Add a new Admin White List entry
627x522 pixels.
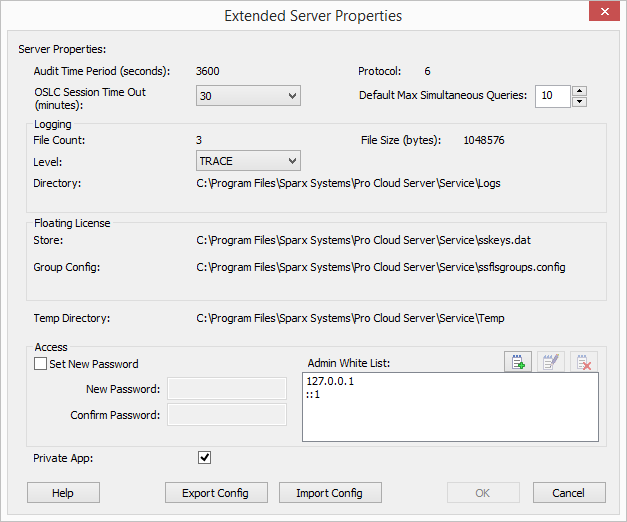518,362
